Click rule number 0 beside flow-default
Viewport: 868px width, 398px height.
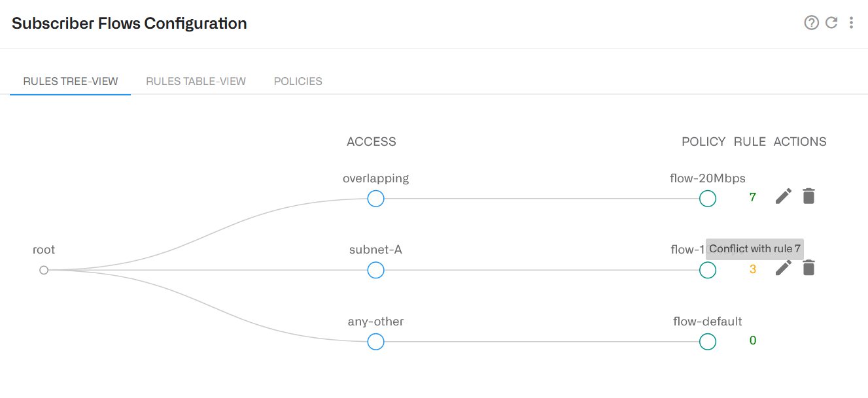click(752, 340)
